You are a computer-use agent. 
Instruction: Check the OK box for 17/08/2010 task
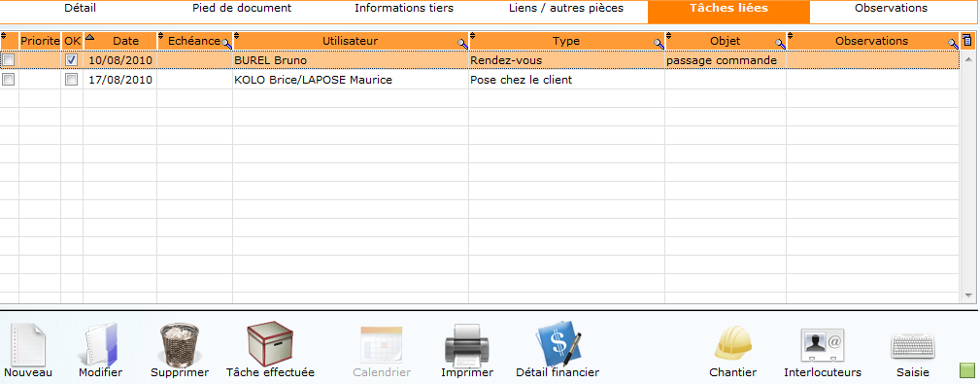[x=72, y=80]
